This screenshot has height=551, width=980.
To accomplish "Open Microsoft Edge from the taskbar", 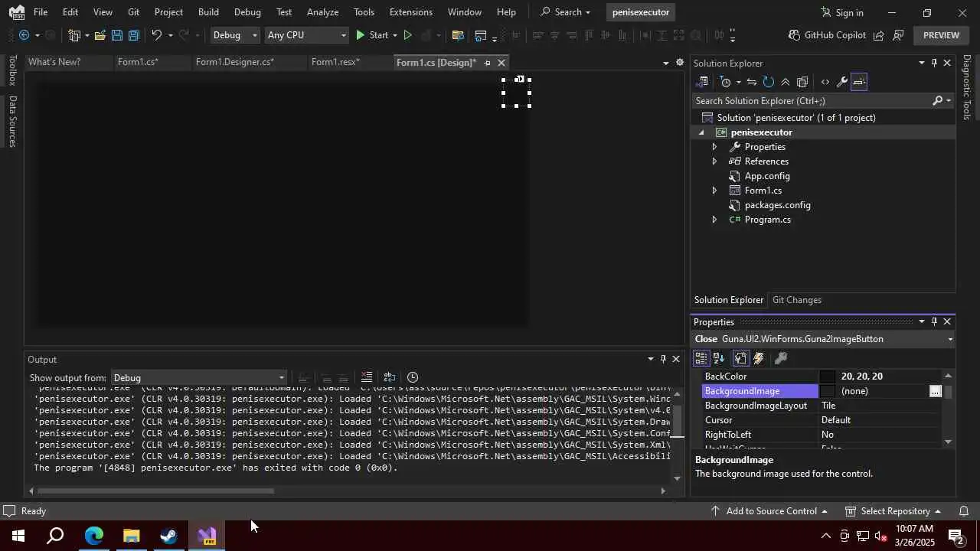I will pos(93,536).
